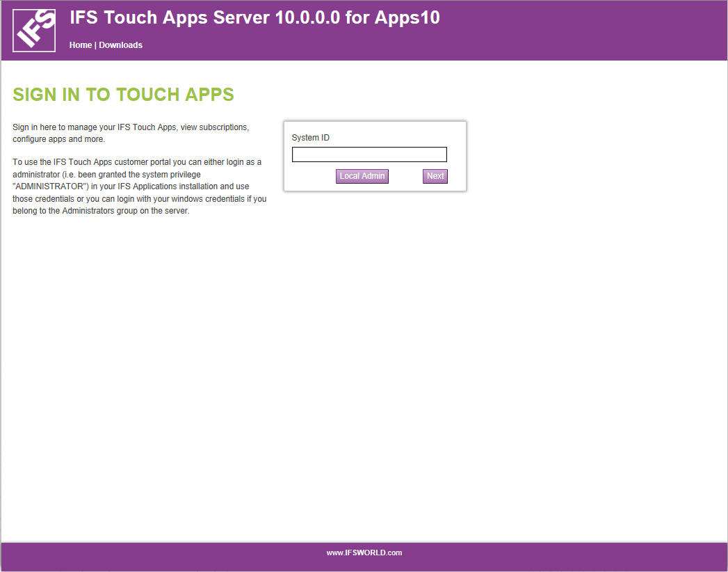Click the System ID label
Viewport: 728px width, 572px height.
(x=310, y=138)
